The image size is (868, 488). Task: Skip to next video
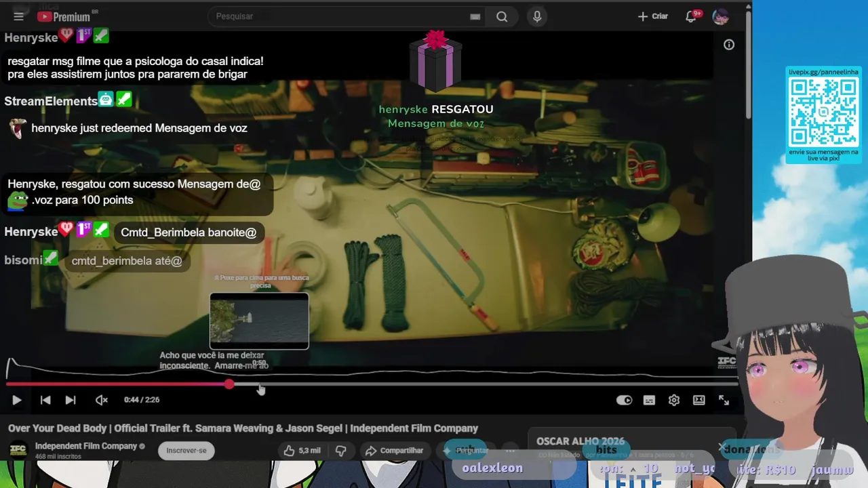[71, 400]
